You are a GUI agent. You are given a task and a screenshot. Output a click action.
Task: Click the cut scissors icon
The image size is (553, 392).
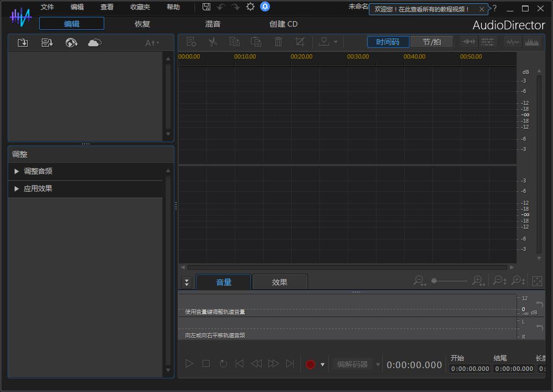click(x=212, y=42)
